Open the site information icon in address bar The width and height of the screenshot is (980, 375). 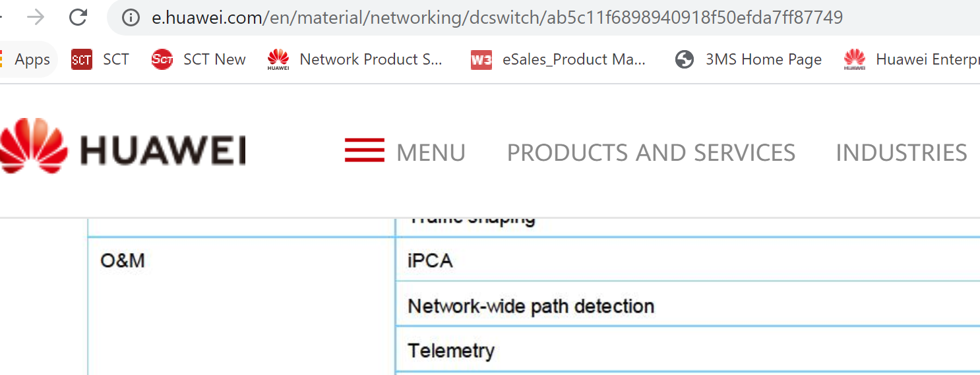pos(131,17)
